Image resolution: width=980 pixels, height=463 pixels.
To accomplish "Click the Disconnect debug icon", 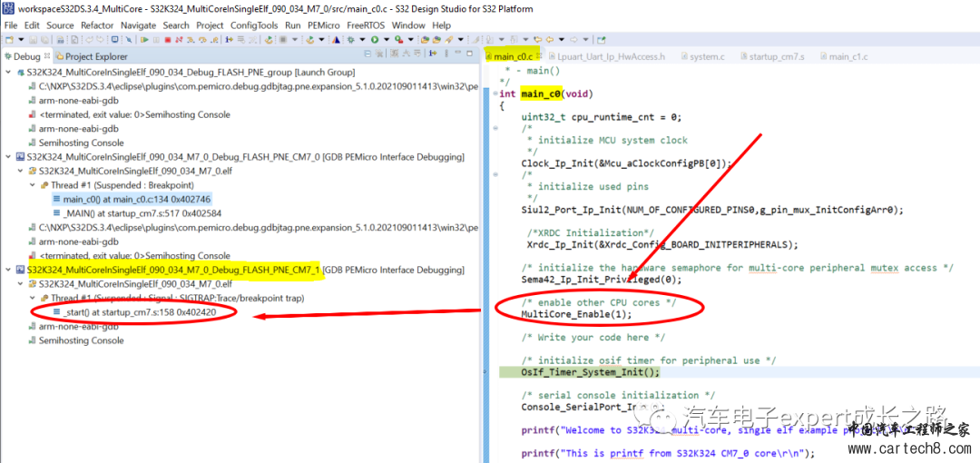I will (179, 39).
